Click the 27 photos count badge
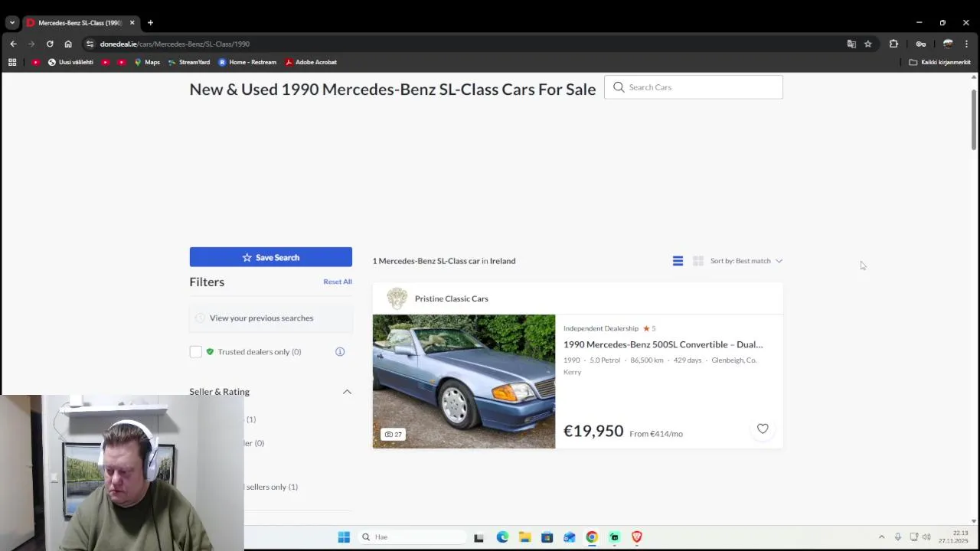 point(394,434)
